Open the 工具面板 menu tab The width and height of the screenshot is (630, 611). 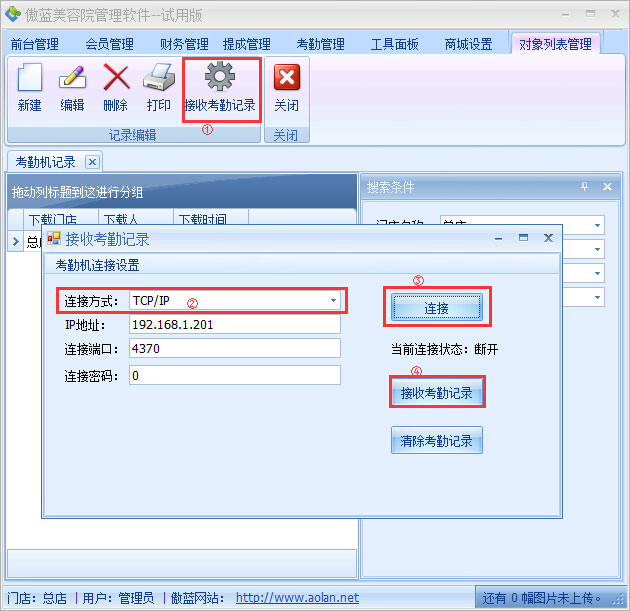[395, 44]
